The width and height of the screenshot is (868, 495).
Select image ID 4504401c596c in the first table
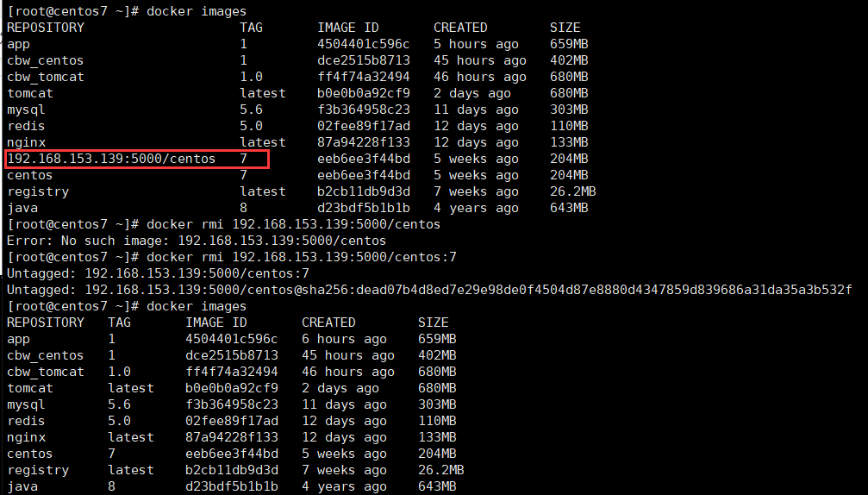364,44
